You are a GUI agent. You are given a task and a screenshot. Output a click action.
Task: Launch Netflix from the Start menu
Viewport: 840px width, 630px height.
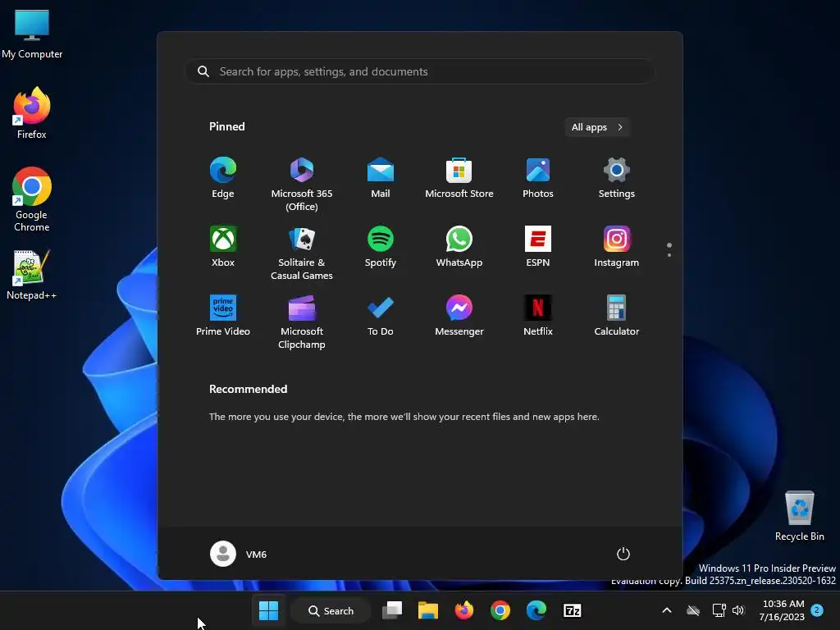tap(538, 316)
